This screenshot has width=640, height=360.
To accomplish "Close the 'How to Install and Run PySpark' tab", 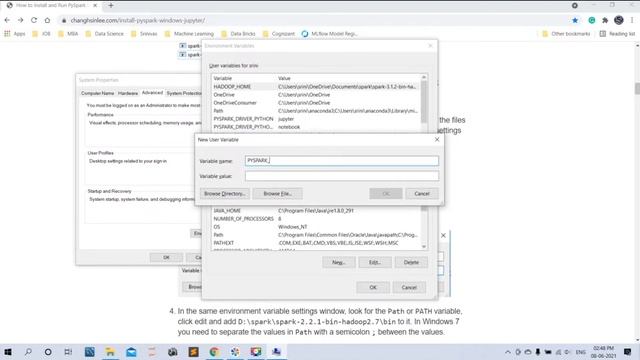I will [95, 5].
